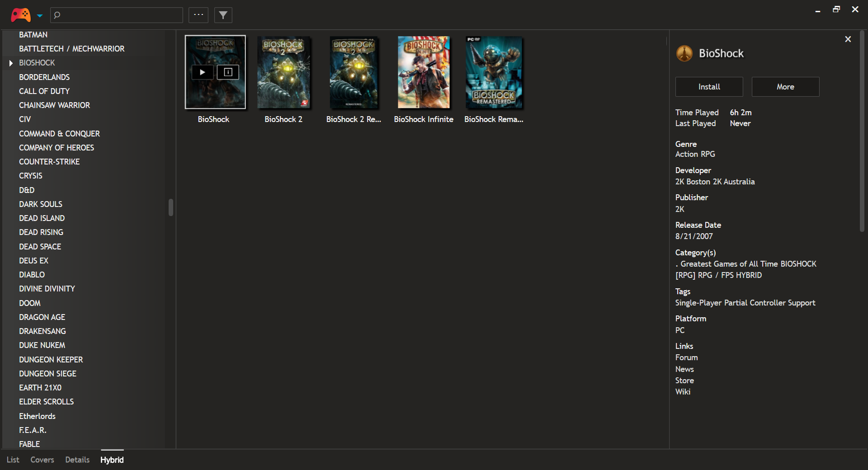This screenshot has height=470, width=868.
Task: Filter by release date 8/21/2007
Action: click(x=694, y=236)
